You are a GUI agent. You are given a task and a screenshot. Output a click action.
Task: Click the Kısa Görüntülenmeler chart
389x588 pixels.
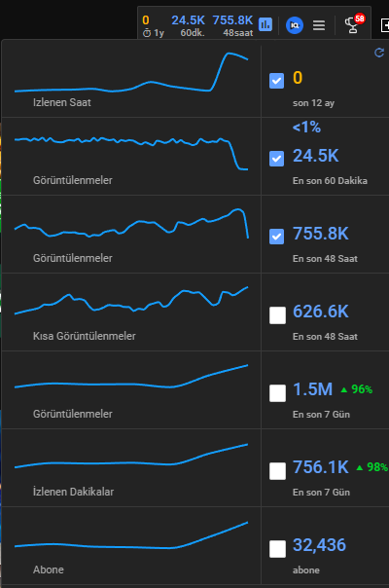tap(131, 312)
